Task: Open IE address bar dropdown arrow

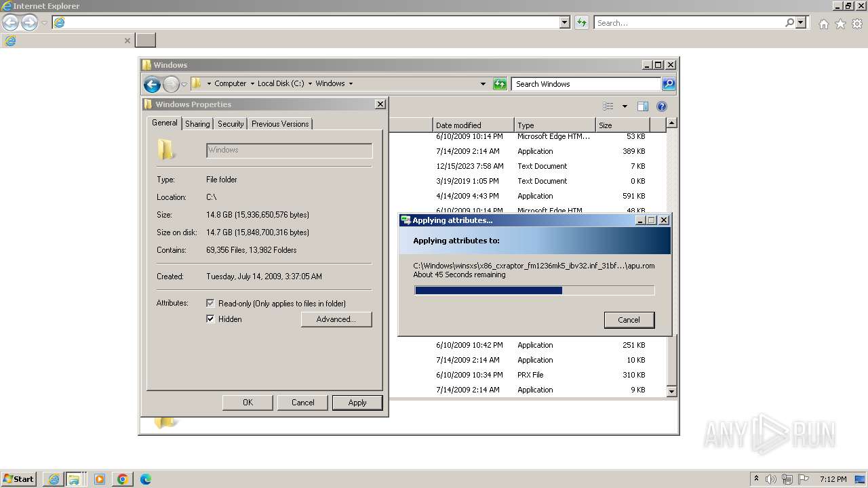Action: click(x=565, y=22)
